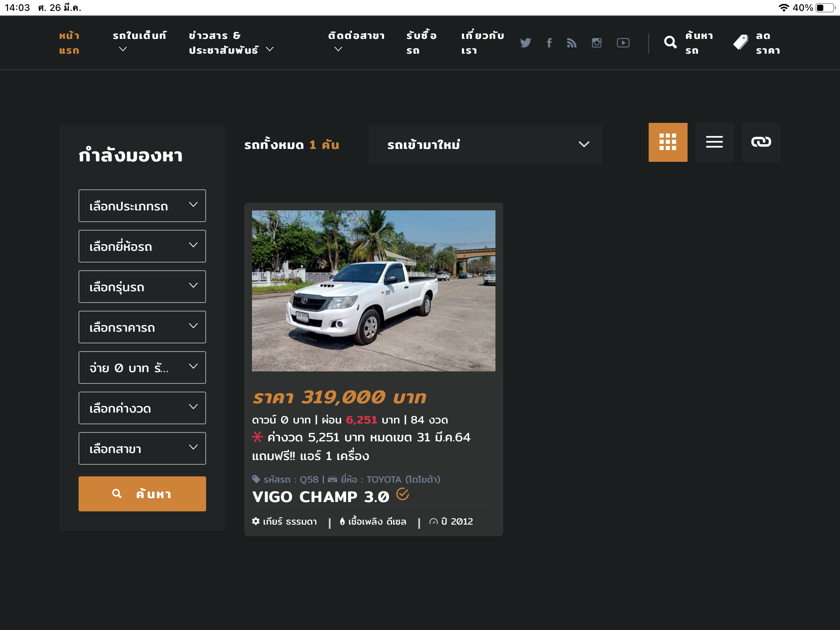
Task: Click the RSS feed icon
Action: [x=571, y=43]
